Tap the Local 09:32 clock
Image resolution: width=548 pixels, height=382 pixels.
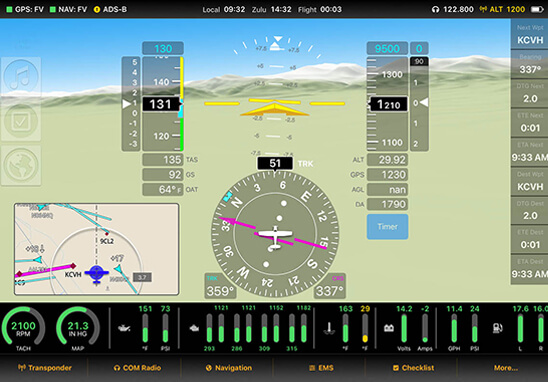(x=224, y=9)
